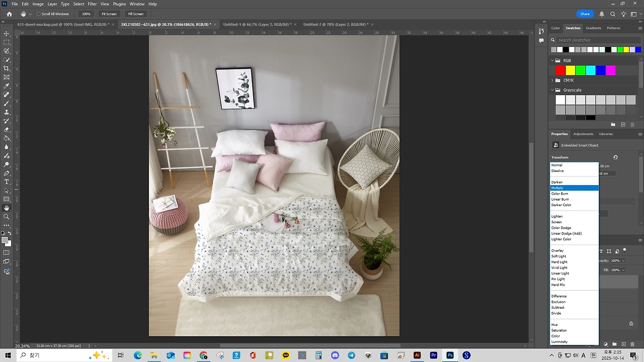Collapse the RGB swatch group
Image resolution: width=644 pixels, height=362 pixels.
click(552, 60)
